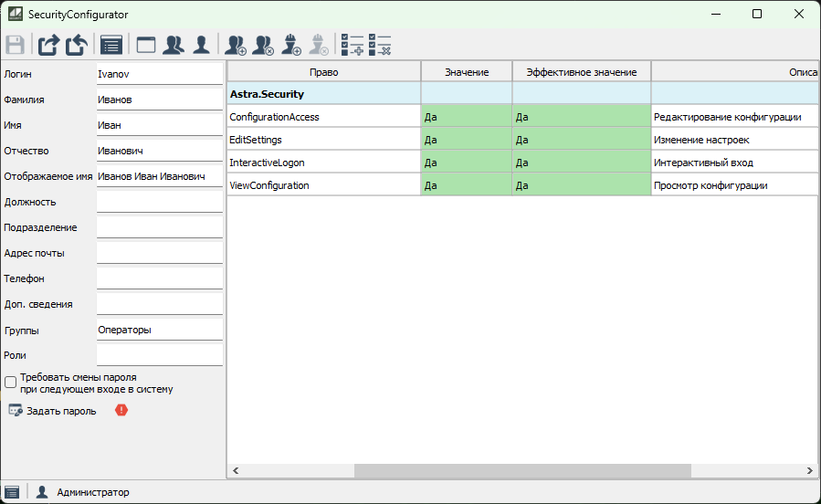Enable require password change at next login

click(x=11, y=383)
